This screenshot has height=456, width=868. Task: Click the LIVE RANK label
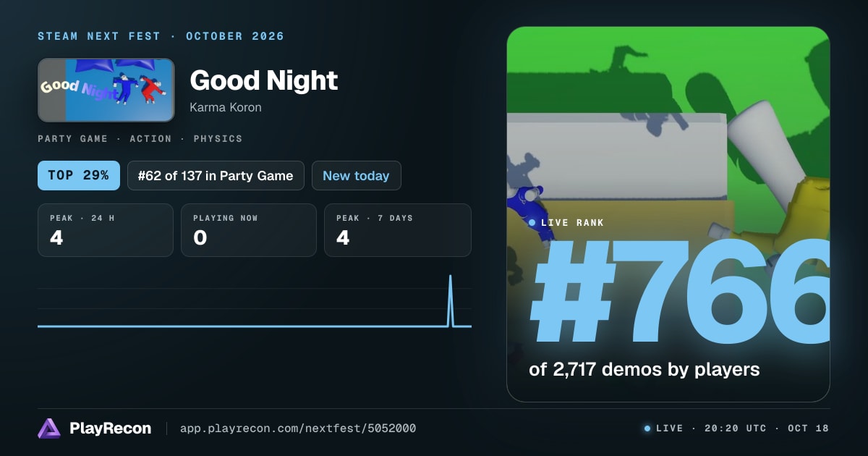point(572,223)
